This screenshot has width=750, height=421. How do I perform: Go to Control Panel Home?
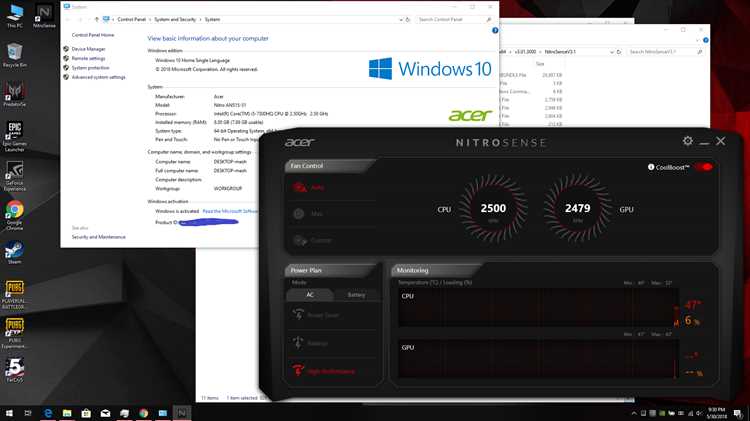pos(93,35)
